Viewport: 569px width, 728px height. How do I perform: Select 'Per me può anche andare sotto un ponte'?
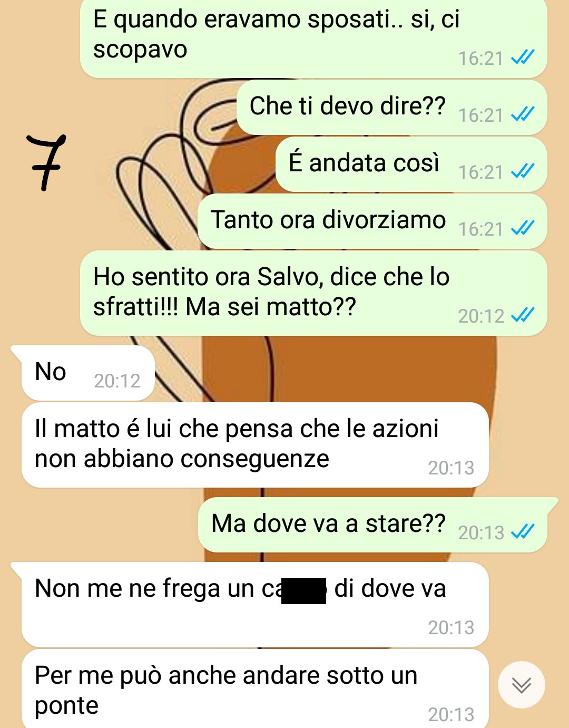pyautogui.click(x=255, y=689)
